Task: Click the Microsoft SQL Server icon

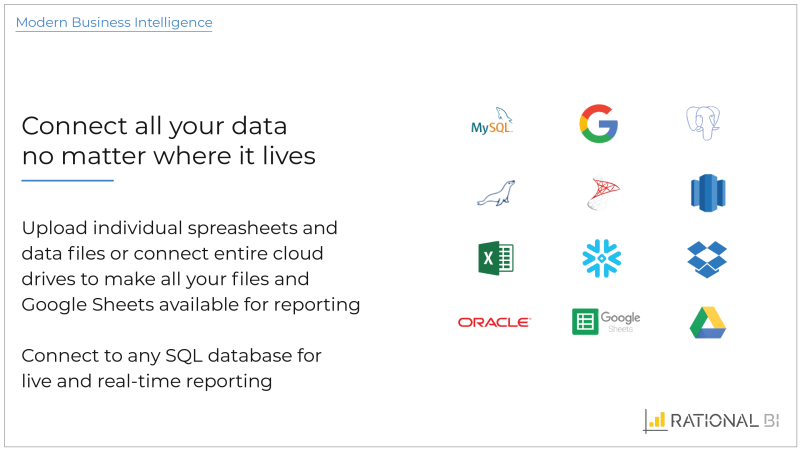Action: click(603, 193)
